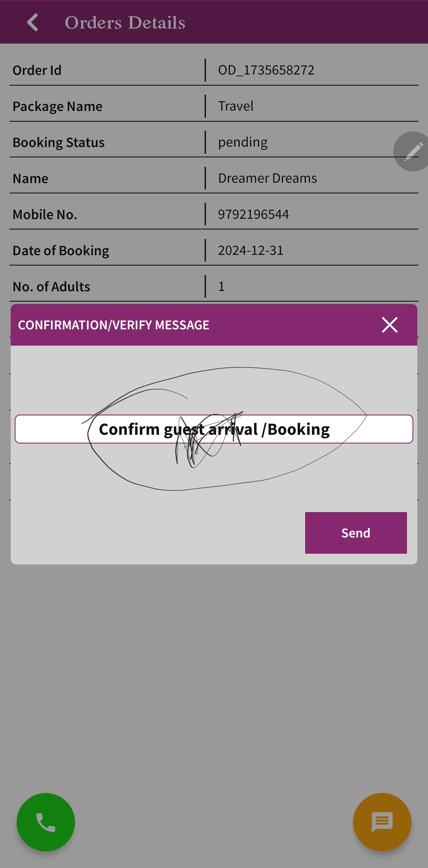Send the confirmation message
The image size is (428, 868).
356,533
